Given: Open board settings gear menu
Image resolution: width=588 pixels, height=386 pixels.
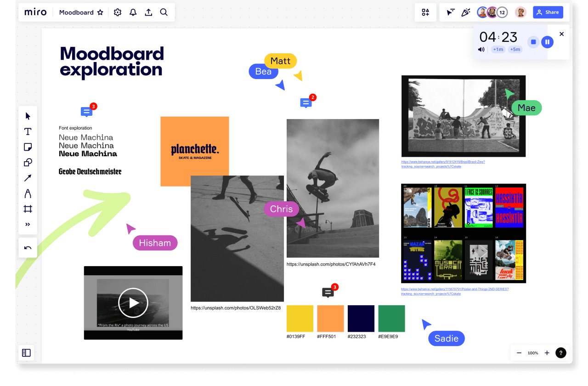Looking at the screenshot, I should point(118,12).
